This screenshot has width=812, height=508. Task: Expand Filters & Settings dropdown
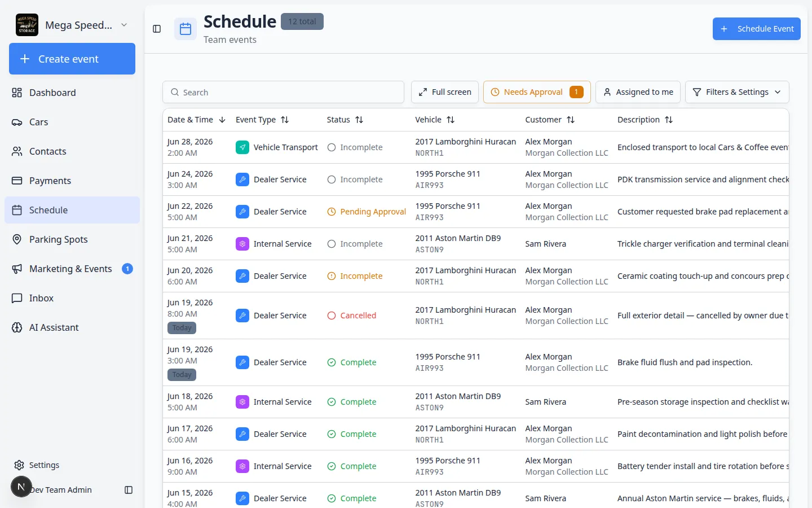pyautogui.click(x=737, y=92)
